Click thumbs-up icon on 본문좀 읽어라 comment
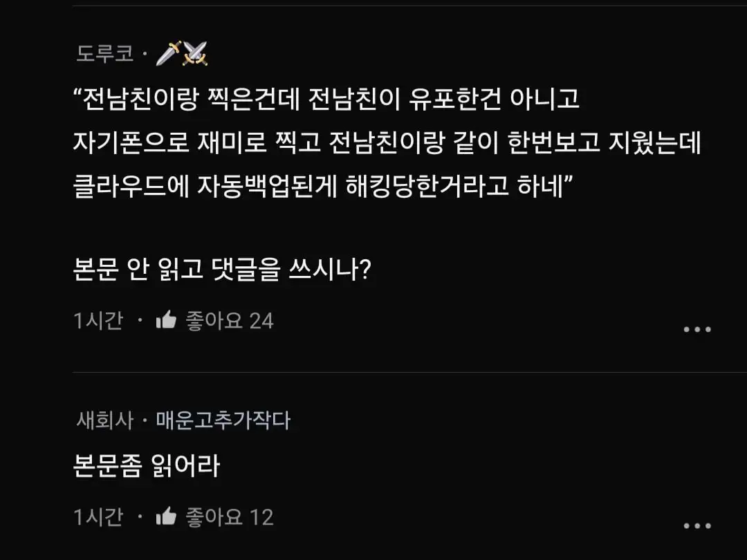The height and width of the screenshot is (560, 747). [166, 516]
